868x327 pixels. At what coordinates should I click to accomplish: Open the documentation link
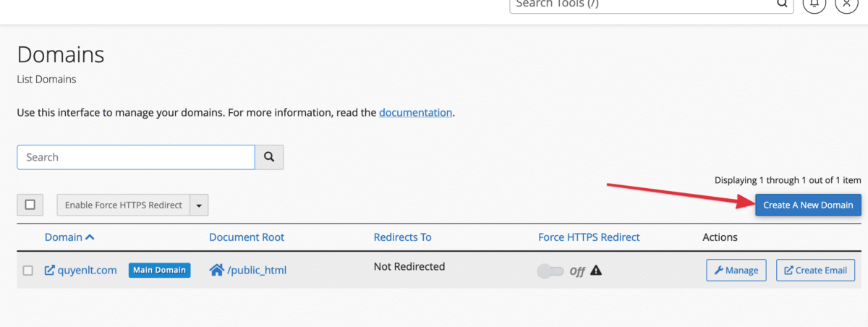click(x=415, y=113)
